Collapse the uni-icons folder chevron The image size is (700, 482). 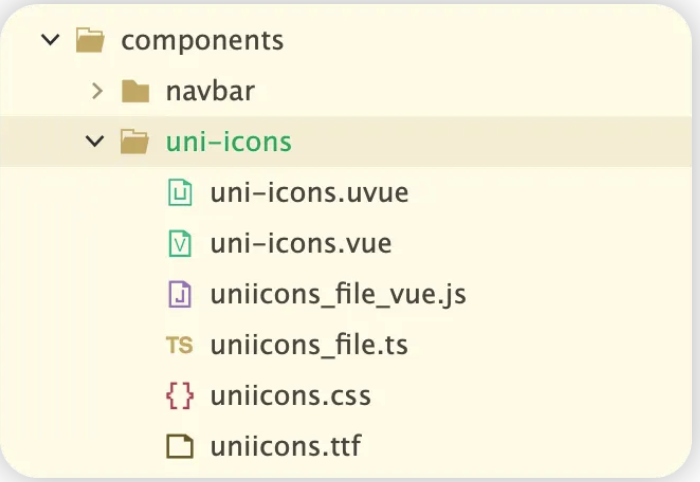pyautogui.click(x=95, y=141)
